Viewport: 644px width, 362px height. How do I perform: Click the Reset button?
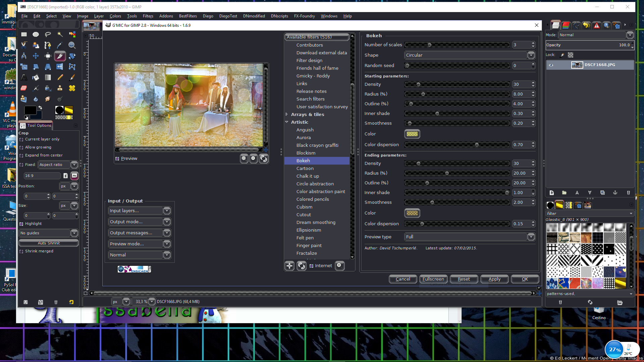point(464,279)
